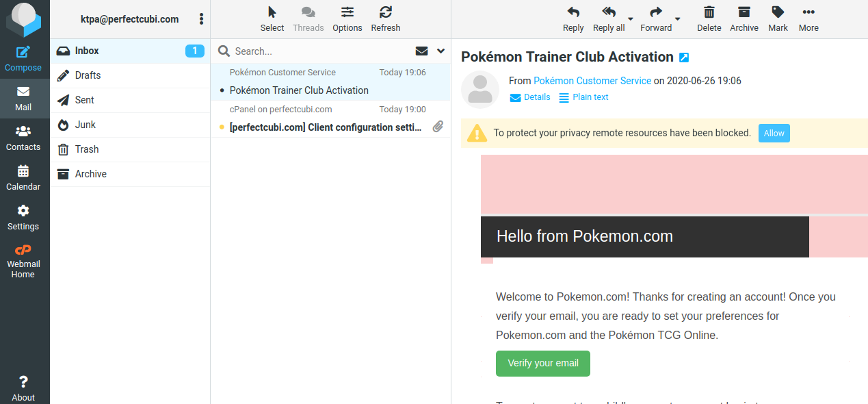Open the Calendar view

tap(23, 178)
